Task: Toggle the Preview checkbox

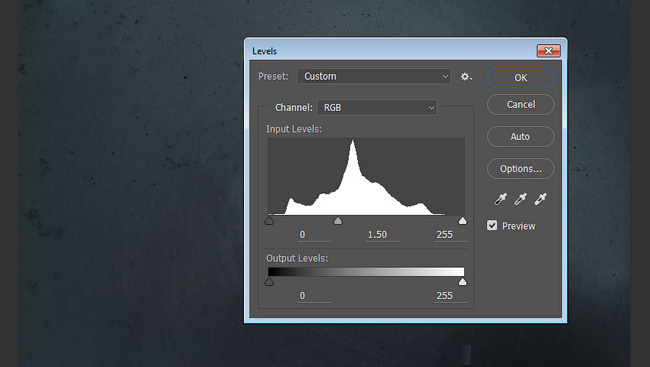Action: pyautogui.click(x=492, y=226)
